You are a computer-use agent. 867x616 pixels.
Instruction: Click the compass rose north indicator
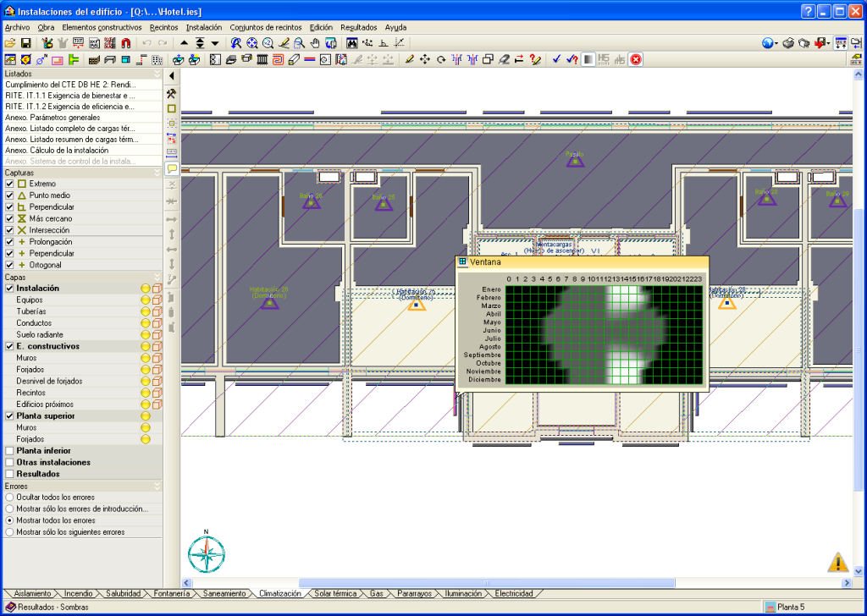[207, 553]
